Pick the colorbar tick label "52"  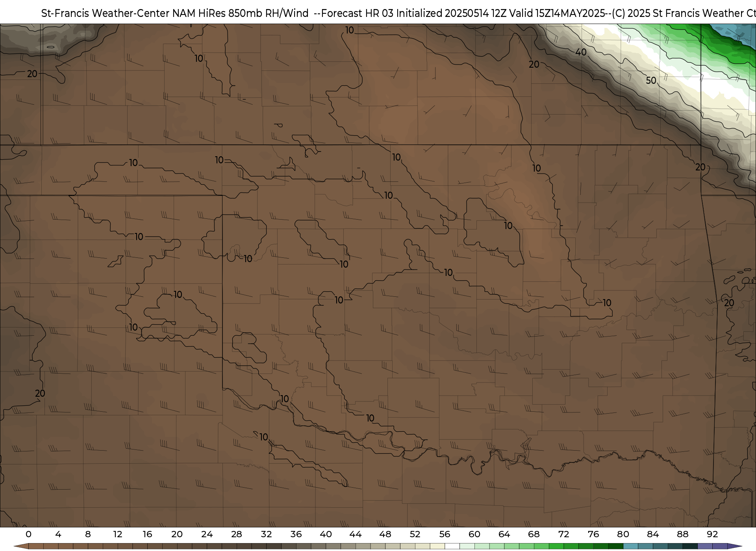tap(415, 534)
